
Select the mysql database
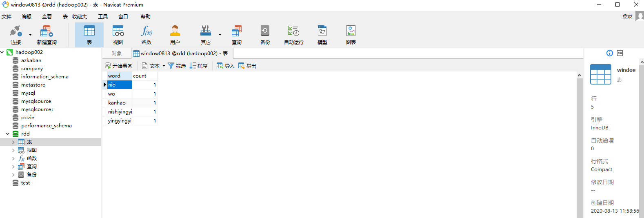[x=28, y=93]
